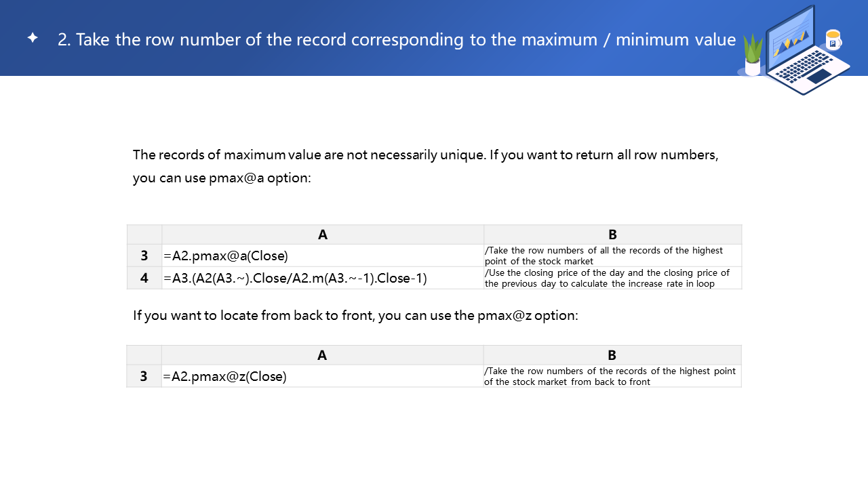Select column B header in second table
The image size is (868, 488).
[x=612, y=355]
